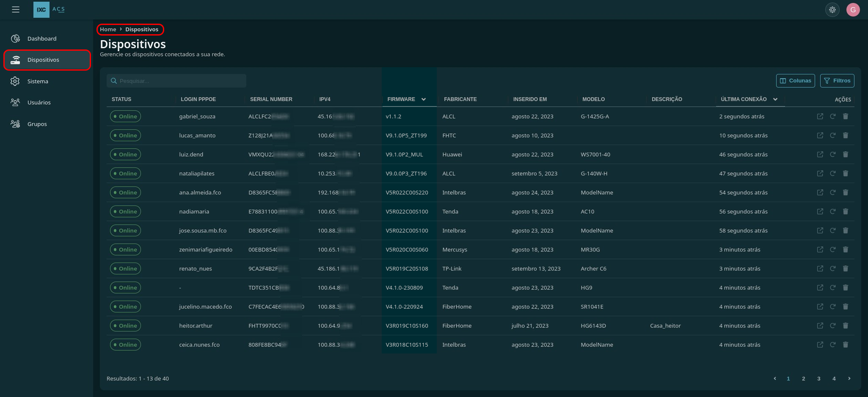Click firmware v1.1.2 cell
The width and height of the screenshot is (868, 397).
click(393, 116)
